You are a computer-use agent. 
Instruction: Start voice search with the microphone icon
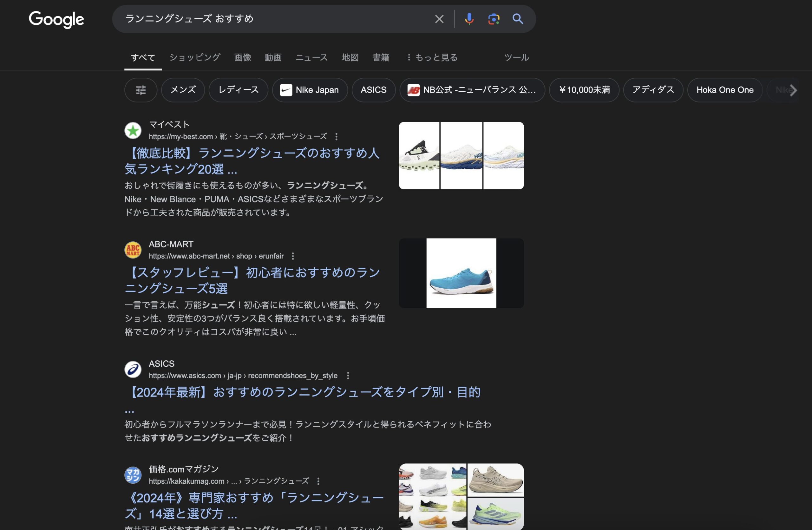[469, 19]
